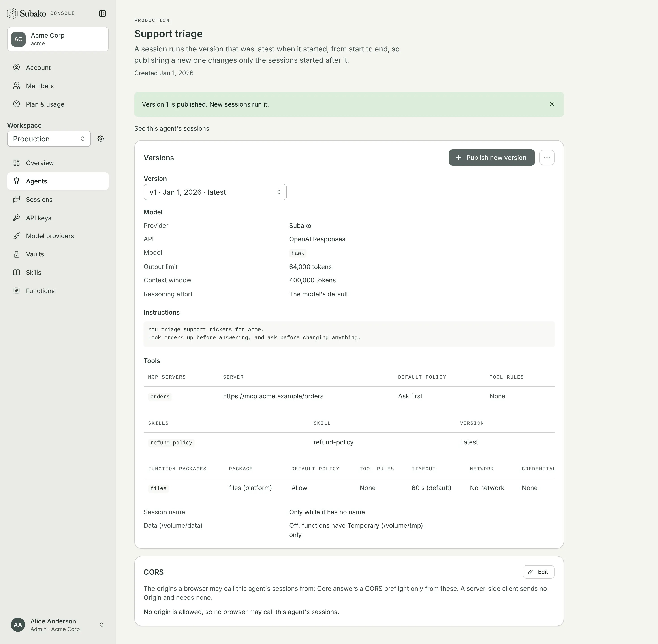Click the Account person icon
This screenshot has height=644, width=658.
coord(17,67)
